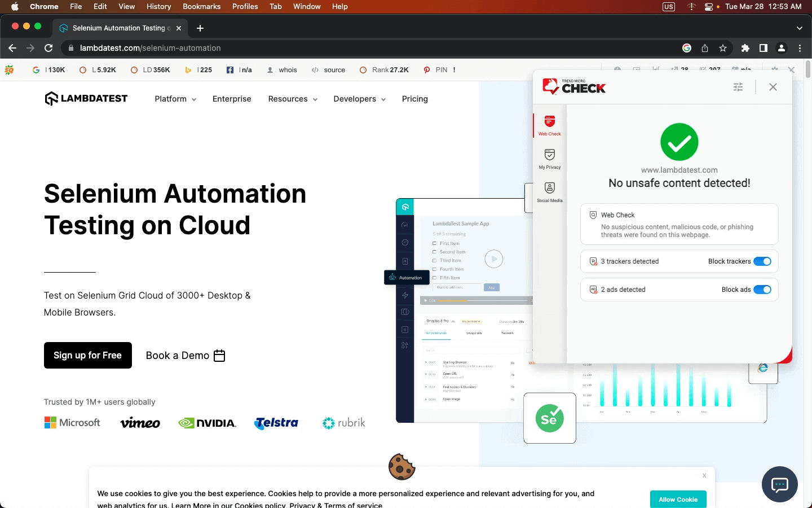Open the View menu

(126, 6)
